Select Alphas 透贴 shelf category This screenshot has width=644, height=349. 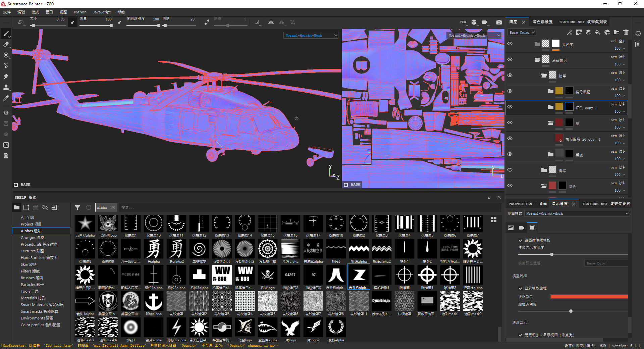[41, 231]
